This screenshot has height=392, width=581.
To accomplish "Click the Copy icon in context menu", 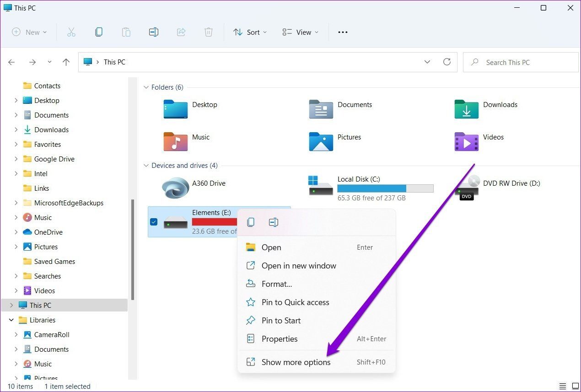I will pyautogui.click(x=251, y=222).
